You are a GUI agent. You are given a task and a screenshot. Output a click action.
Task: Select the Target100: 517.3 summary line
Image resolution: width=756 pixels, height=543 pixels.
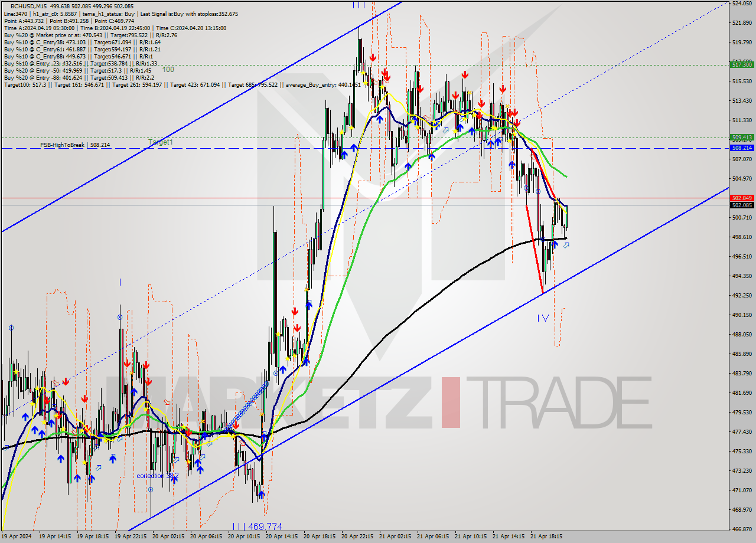coord(182,85)
